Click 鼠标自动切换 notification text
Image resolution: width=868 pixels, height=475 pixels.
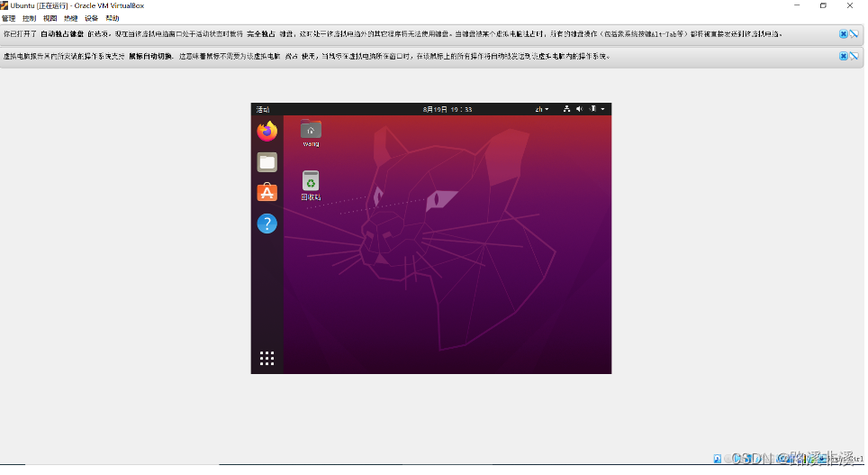(150, 56)
